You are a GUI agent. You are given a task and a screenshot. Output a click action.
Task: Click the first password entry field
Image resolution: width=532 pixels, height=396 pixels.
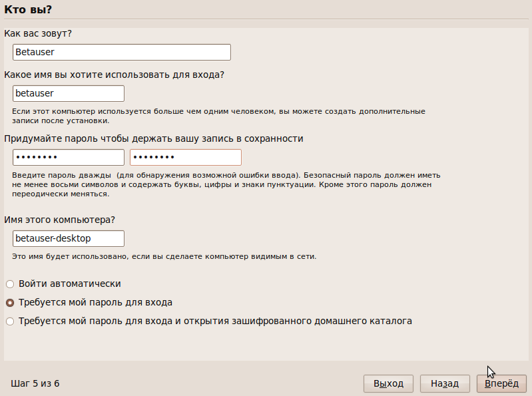tap(69, 157)
